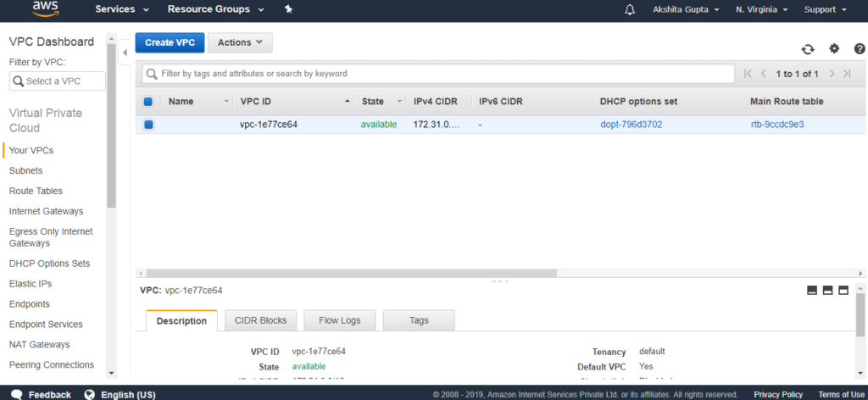Open the Name column filter arrow
Screen dimensions: 868x400
point(225,102)
